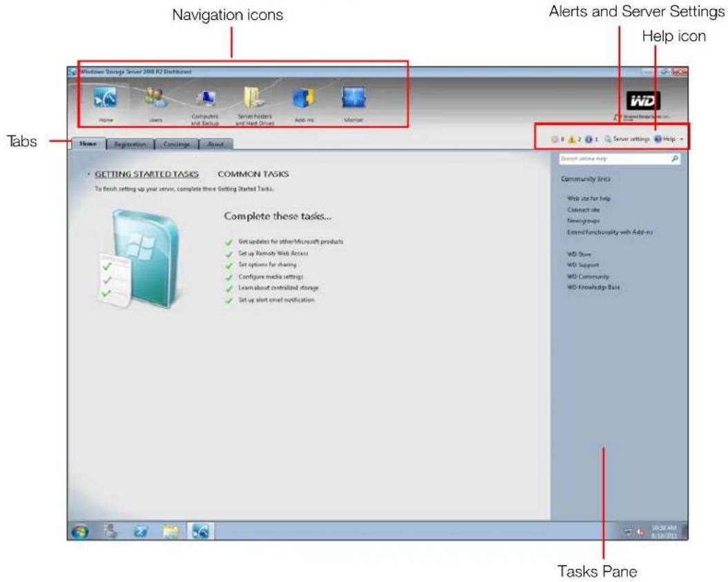Click the search magnifier icon
Image resolution: width=728 pixels, height=582 pixels.
675,159
